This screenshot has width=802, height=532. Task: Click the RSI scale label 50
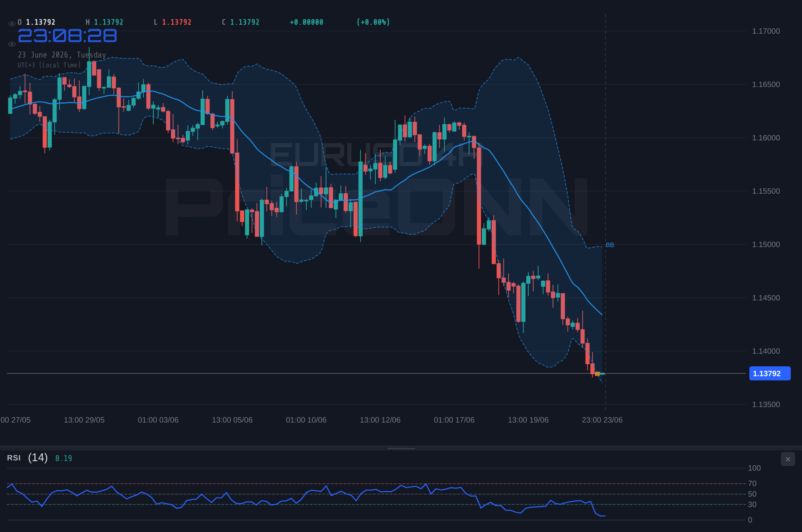752,494
